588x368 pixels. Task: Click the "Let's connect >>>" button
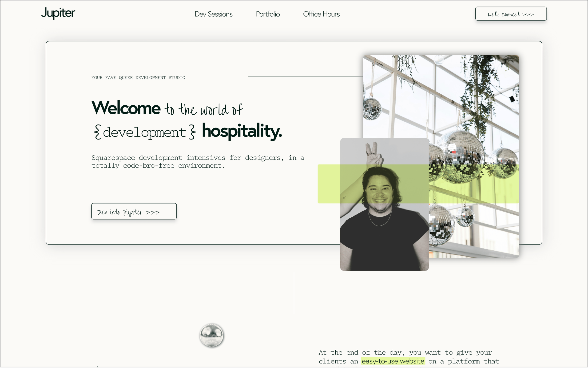[x=511, y=14]
